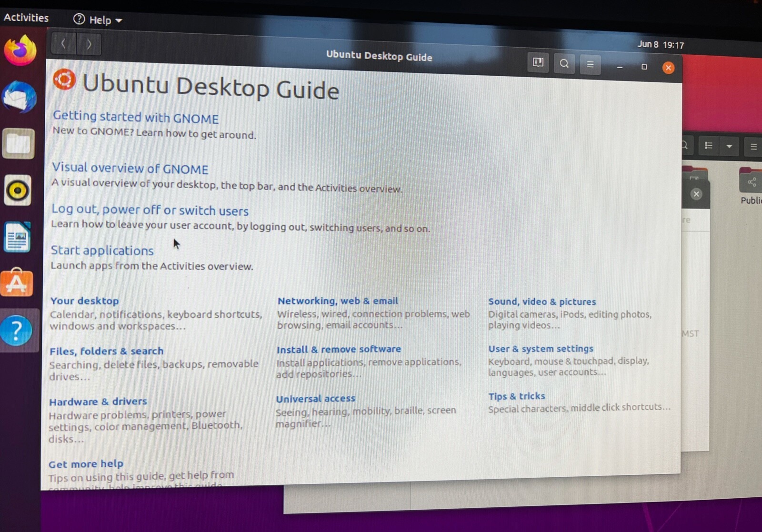Toggle list view in Files window behind

click(x=709, y=146)
